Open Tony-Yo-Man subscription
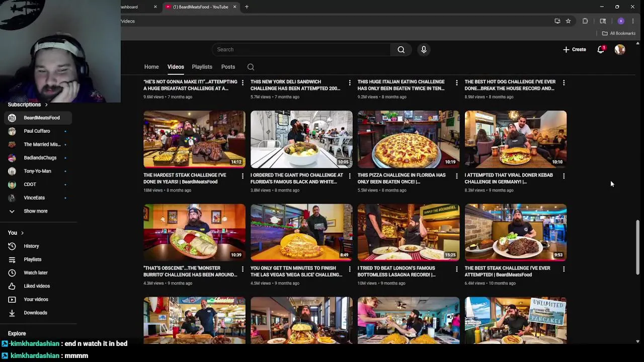Image resolution: width=644 pixels, height=362 pixels. click(x=38, y=171)
